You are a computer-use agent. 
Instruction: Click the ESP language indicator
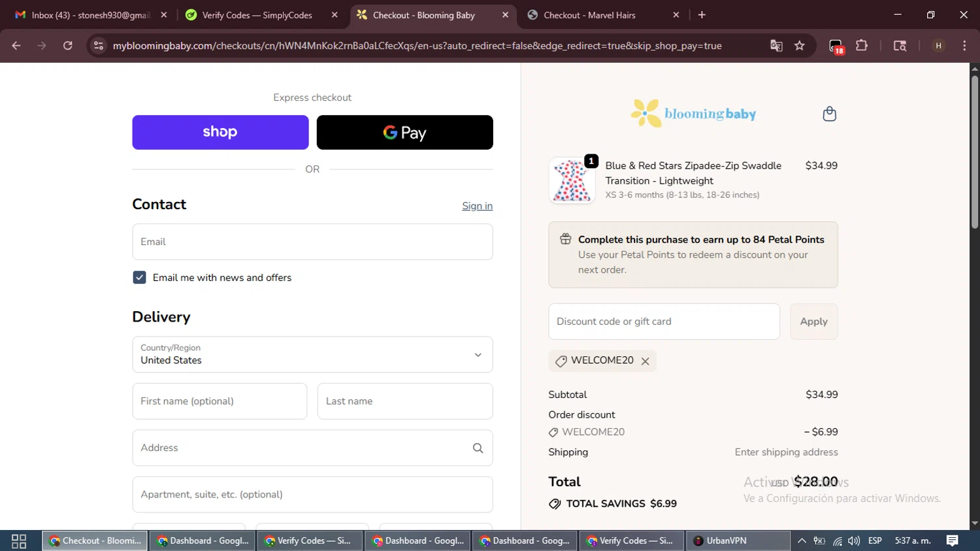click(875, 541)
